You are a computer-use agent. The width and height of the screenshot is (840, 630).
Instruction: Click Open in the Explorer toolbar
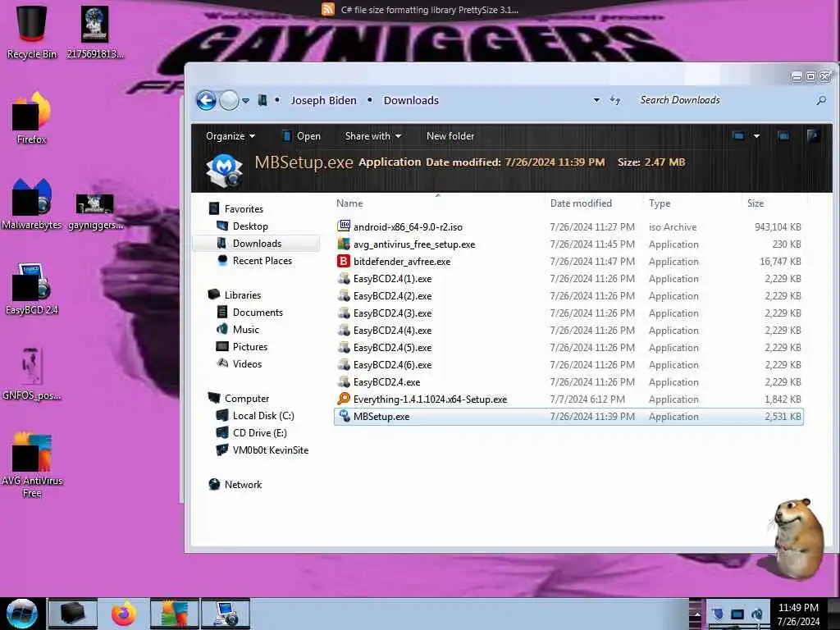click(301, 136)
